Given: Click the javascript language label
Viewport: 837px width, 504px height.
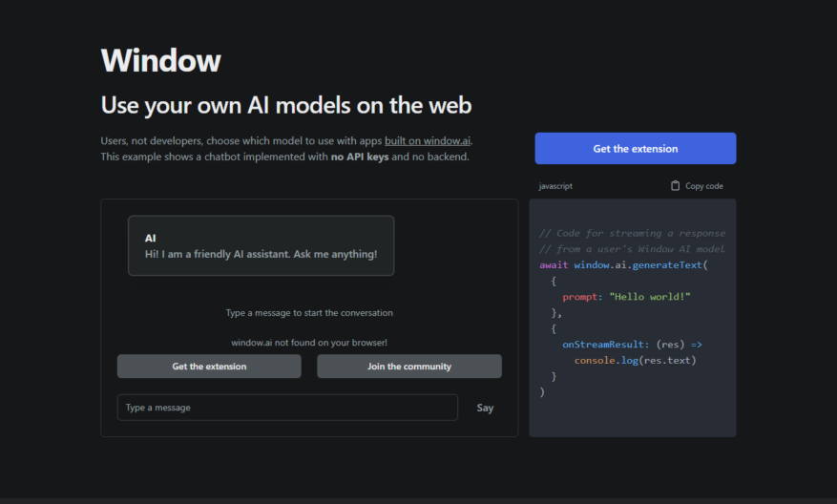Looking at the screenshot, I should 555,186.
